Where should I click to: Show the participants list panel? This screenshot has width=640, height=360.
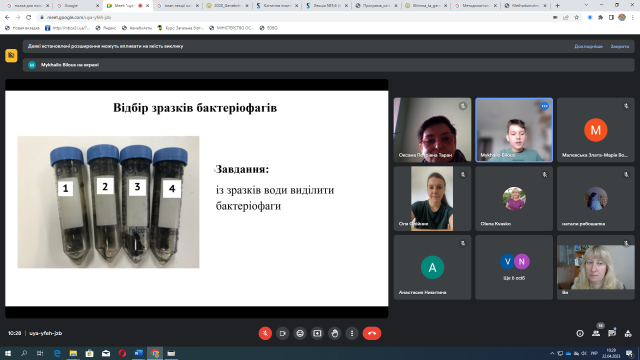coord(596,333)
